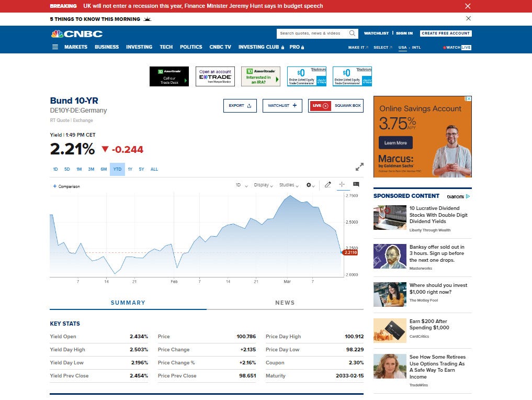Click the MAKE IT external link
Image resolution: width=532 pixels, height=400 pixels.
[358, 48]
